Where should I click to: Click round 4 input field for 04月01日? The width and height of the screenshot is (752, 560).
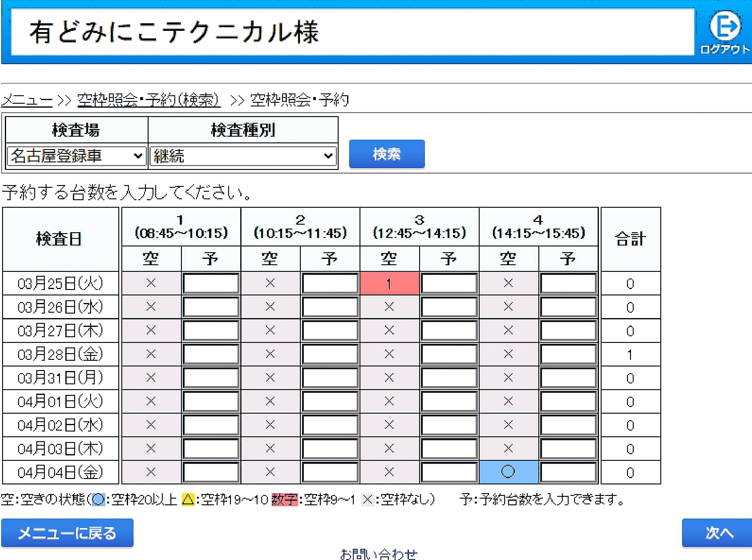[x=568, y=401]
